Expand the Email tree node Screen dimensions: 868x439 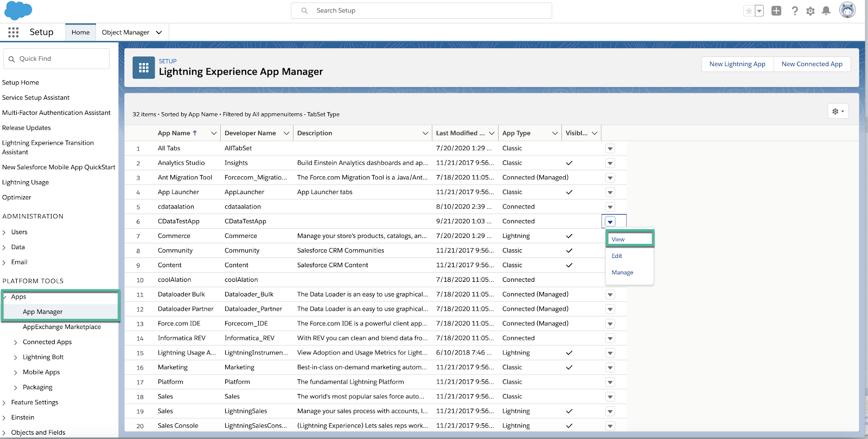tap(4, 262)
